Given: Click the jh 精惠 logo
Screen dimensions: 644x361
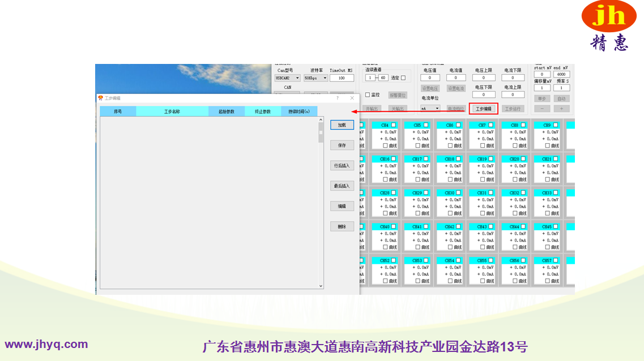Looking at the screenshot, I should (x=609, y=27).
